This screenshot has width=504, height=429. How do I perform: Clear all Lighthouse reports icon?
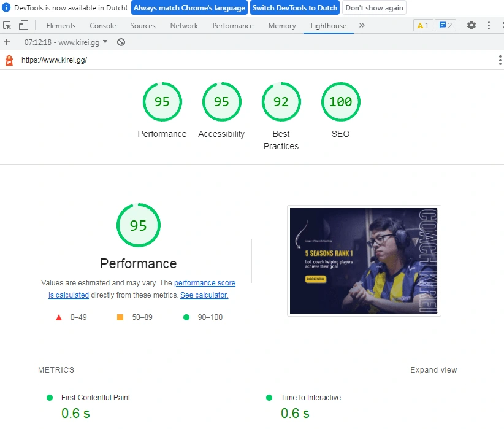point(121,42)
